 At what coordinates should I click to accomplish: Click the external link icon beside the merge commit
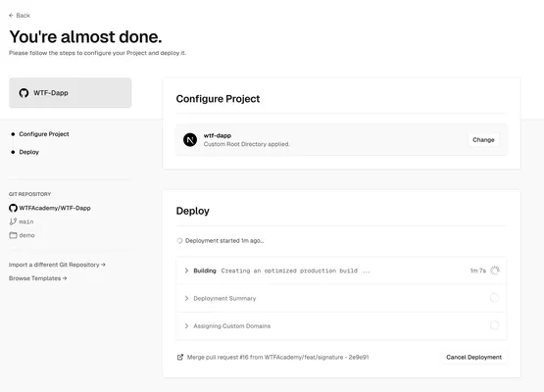[180, 357]
